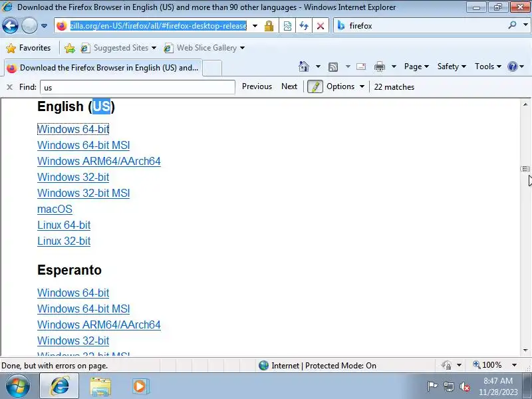Screen dimensions: 532x399
Task: Click the search magnifier icon
Action: (x=512, y=25)
